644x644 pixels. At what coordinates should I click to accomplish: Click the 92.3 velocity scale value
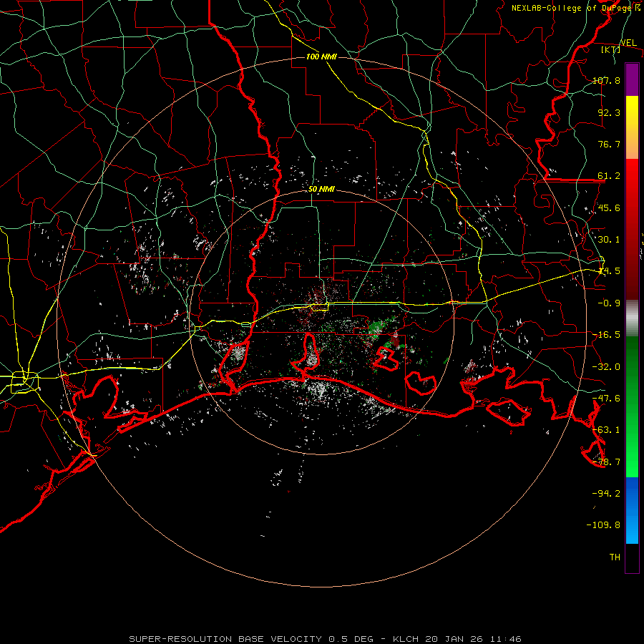609,112
